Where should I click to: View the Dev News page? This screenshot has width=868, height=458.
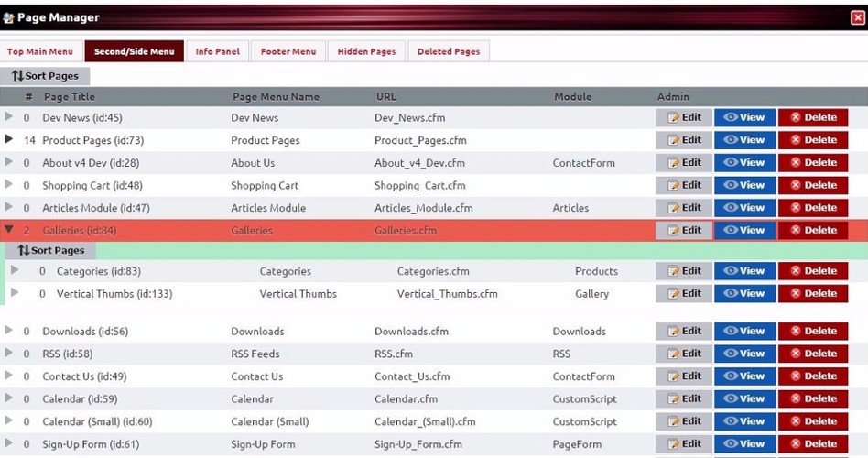744,117
